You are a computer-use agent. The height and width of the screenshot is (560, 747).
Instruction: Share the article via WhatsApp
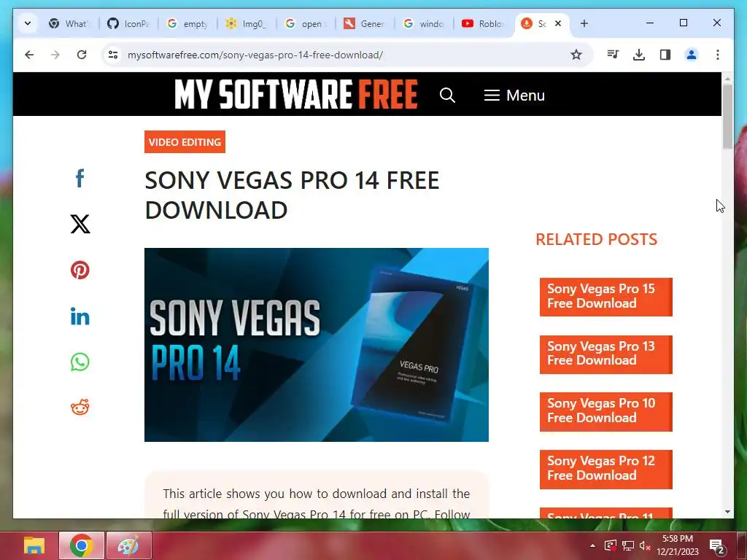(x=80, y=362)
